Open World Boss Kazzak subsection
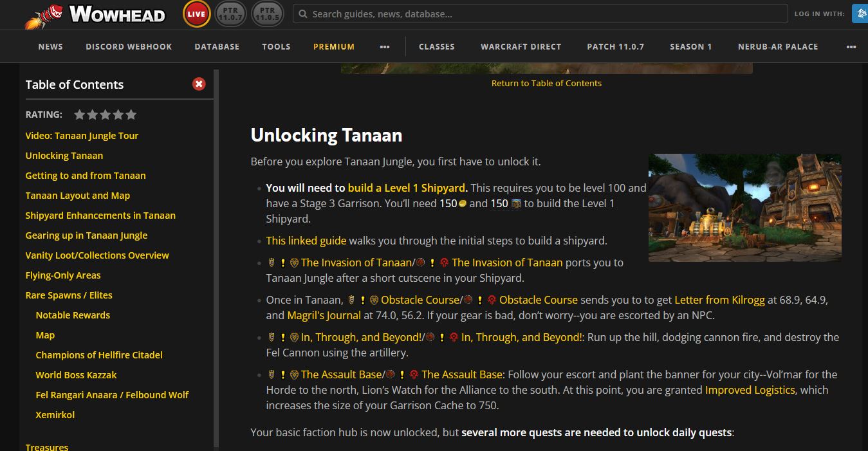 [76, 375]
